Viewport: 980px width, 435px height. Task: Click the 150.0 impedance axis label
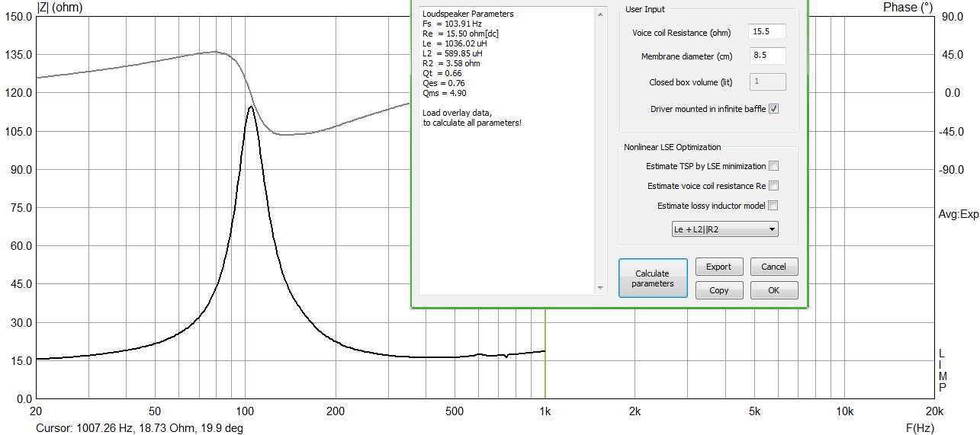pos(18,16)
